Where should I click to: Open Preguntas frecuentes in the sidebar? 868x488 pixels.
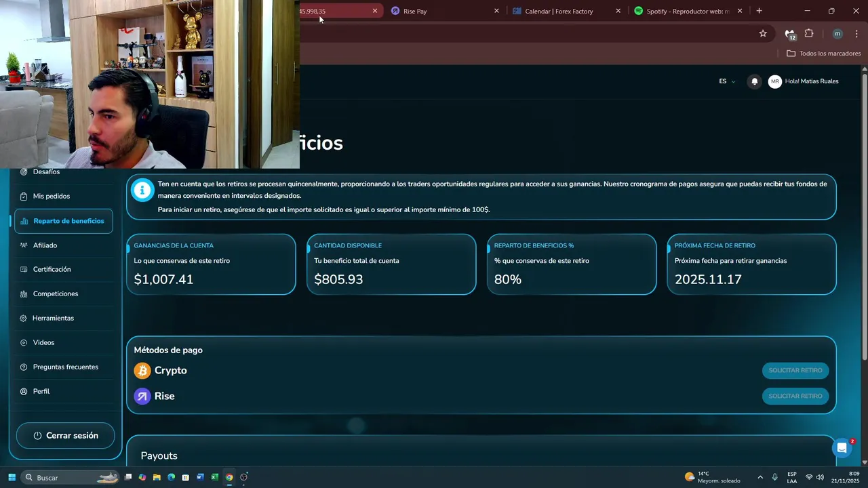tap(65, 367)
